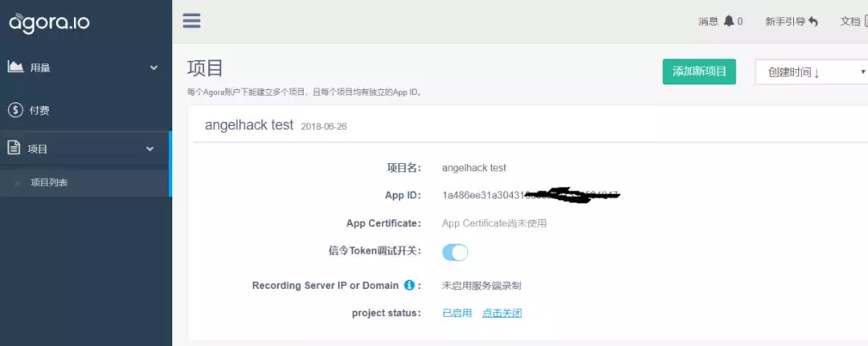This screenshot has height=346, width=868.
Task: Open the 消息 bell notifications
Action: (x=720, y=22)
